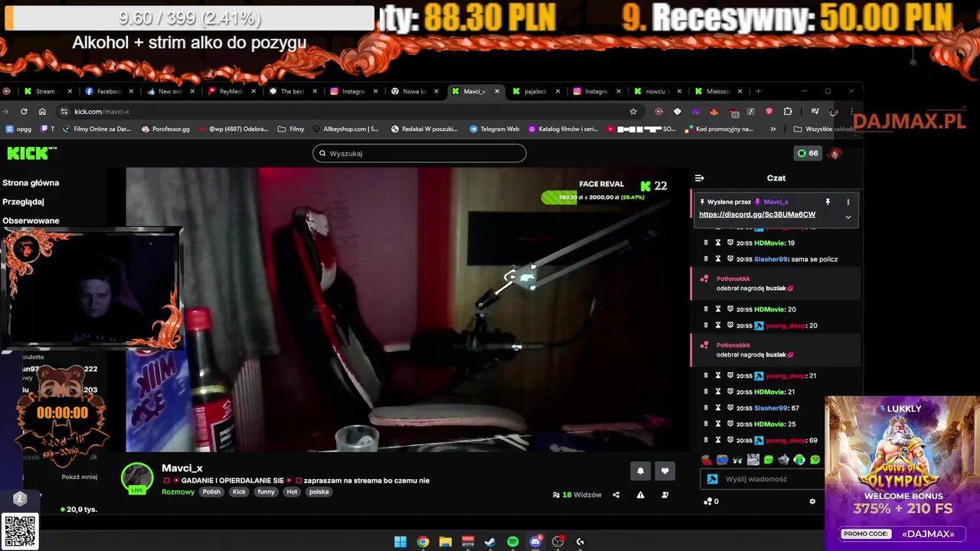The image size is (980, 551).
Task: Click "Pokaż mniej" to collapse sidebar list
Action: (x=80, y=477)
